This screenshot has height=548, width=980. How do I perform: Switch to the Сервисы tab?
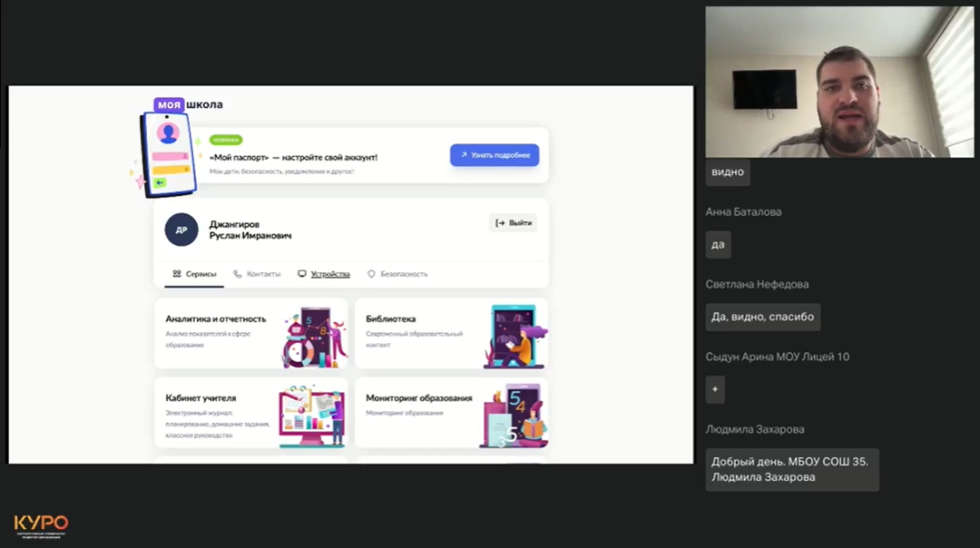point(194,274)
